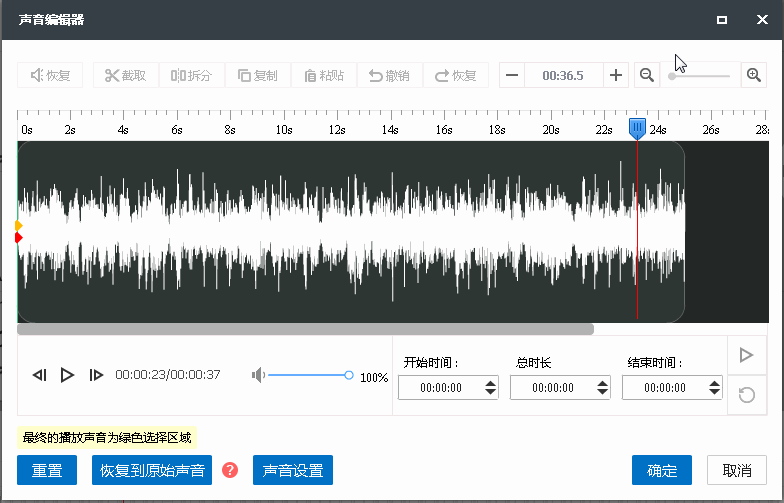Click the reset loop circular arrow icon
This screenshot has height=503, width=784.
point(747,395)
